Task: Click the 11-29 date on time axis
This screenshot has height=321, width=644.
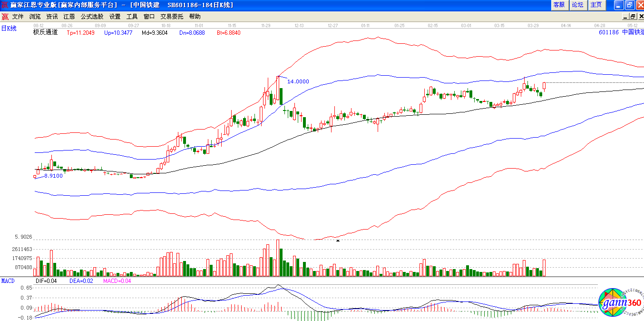Action: 266,25
